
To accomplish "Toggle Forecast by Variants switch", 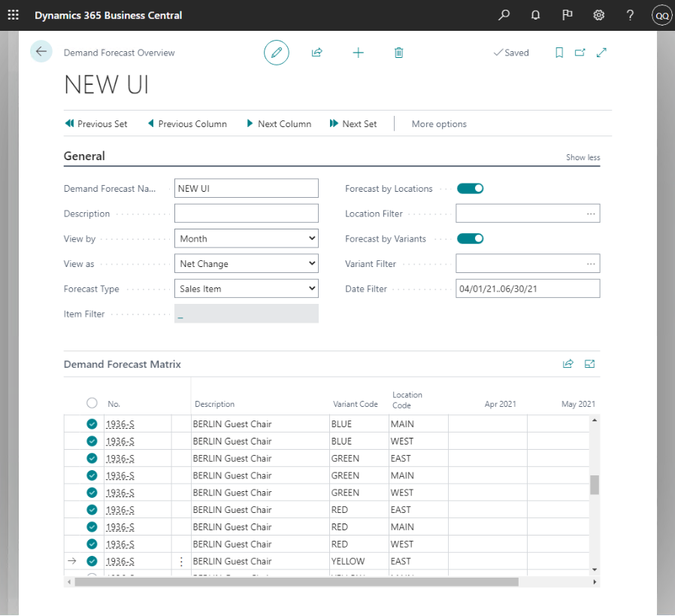I will [470, 238].
